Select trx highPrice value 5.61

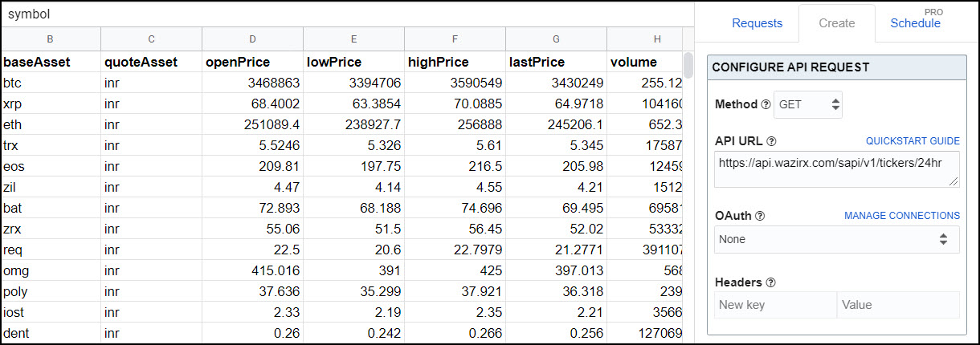(455, 145)
